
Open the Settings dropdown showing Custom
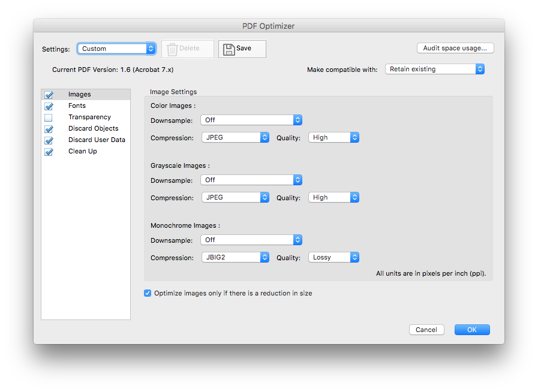tap(116, 49)
